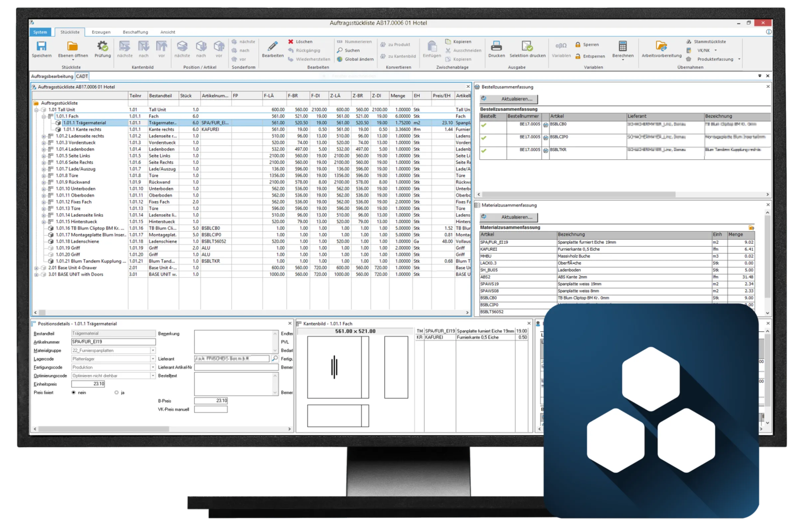Expand the 2.01 Base Unit 4-Drawer node

coord(36,268)
